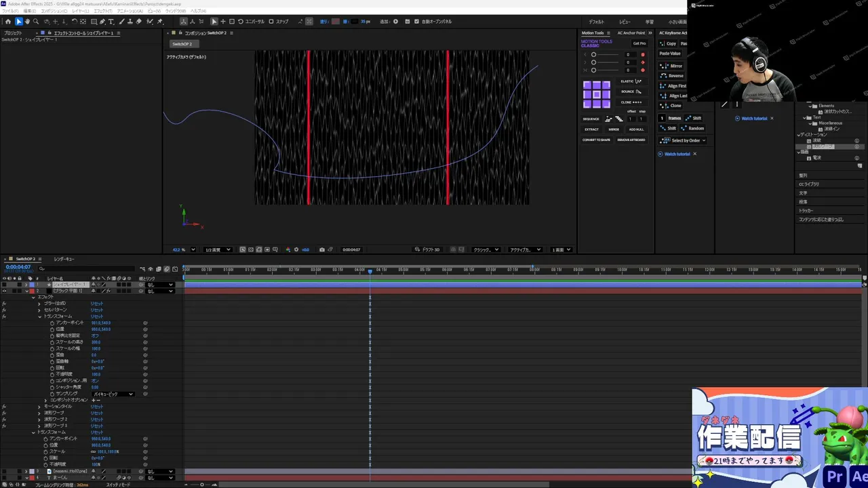The height and width of the screenshot is (488, 868).
Task: Click the ELASTIC button in Motion Tools
Action: [632, 81]
